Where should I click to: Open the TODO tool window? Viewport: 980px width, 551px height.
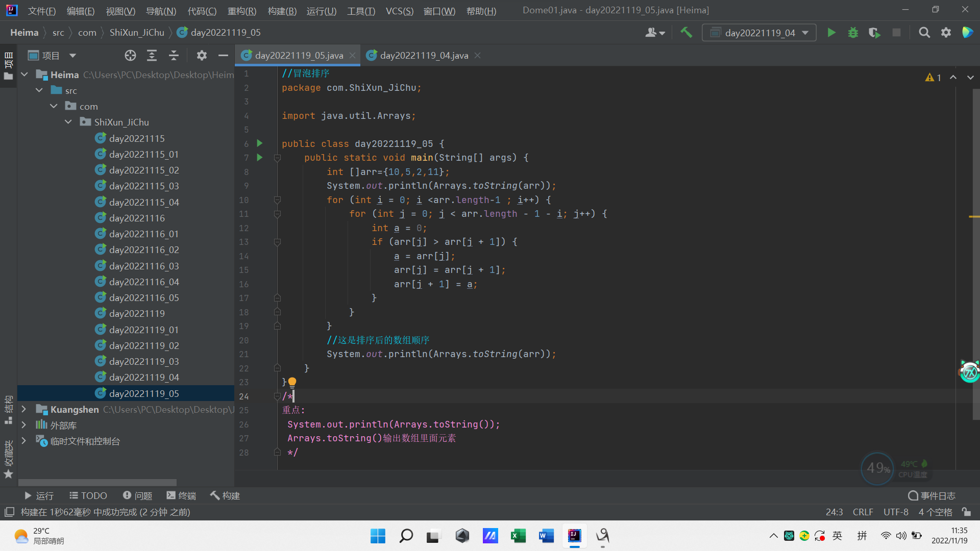88,495
